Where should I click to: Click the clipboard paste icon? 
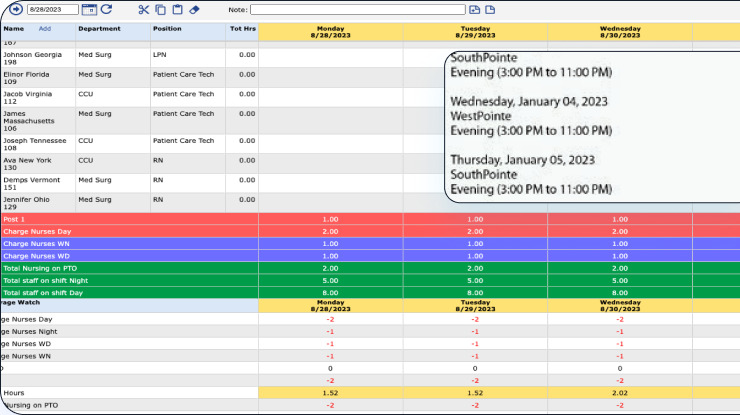point(177,9)
